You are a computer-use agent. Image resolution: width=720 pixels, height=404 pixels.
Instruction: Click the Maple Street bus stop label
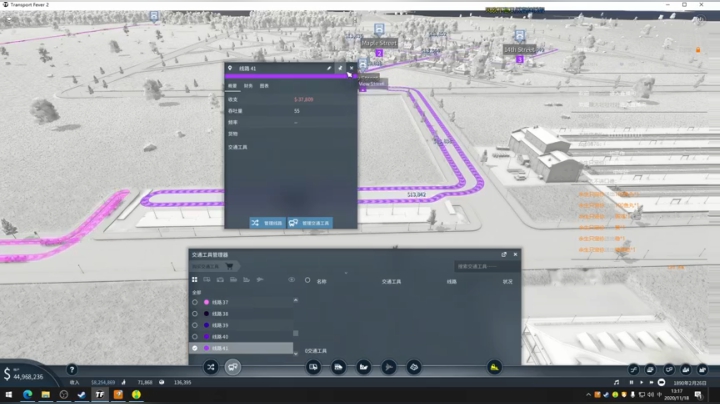tap(379, 43)
